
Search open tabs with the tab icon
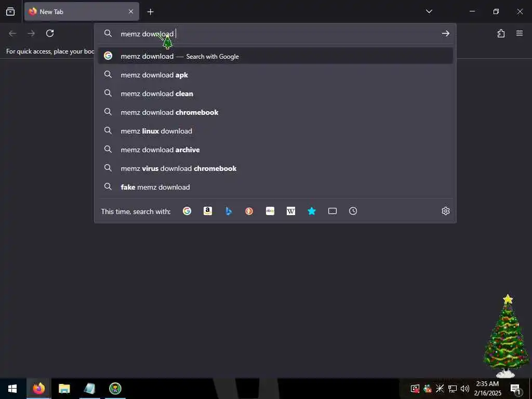[332, 211]
